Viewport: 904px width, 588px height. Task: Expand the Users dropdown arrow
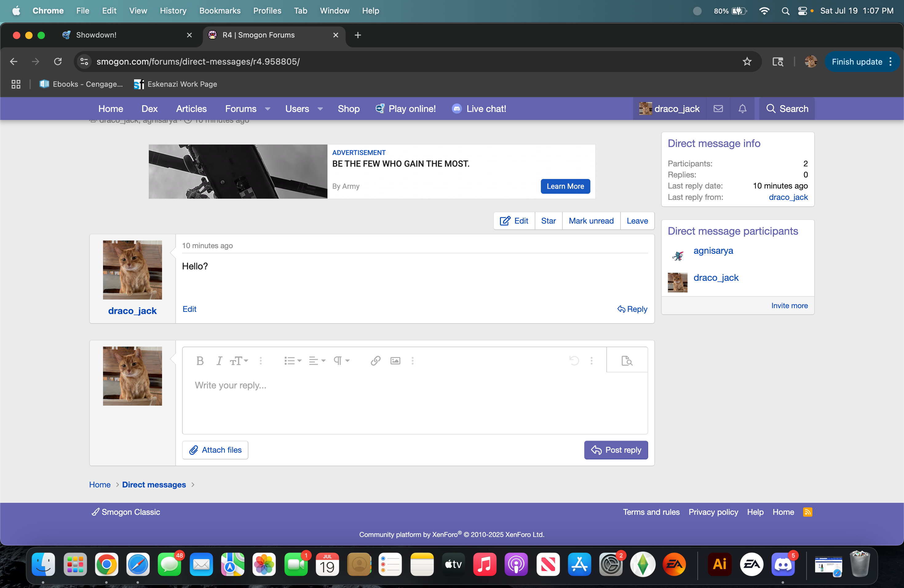(320, 109)
